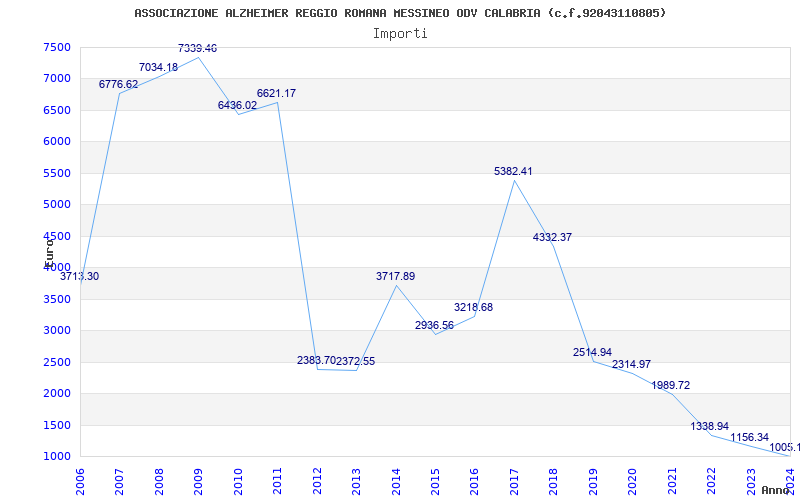Click x-axis year 2013
Viewport: 800px width, 500px height.
357,482
